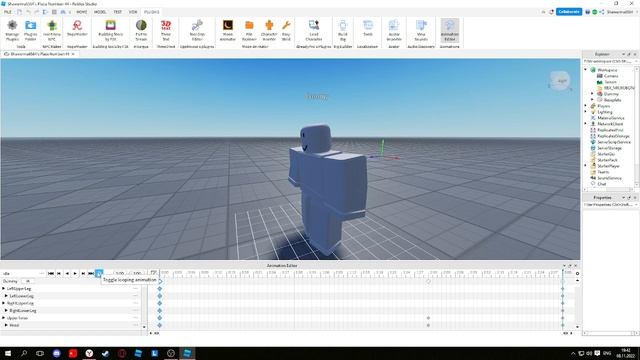Switch to the MODEL ribbon tab
The width and height of the screenshot is (640, 360).
tap(100, 12)
